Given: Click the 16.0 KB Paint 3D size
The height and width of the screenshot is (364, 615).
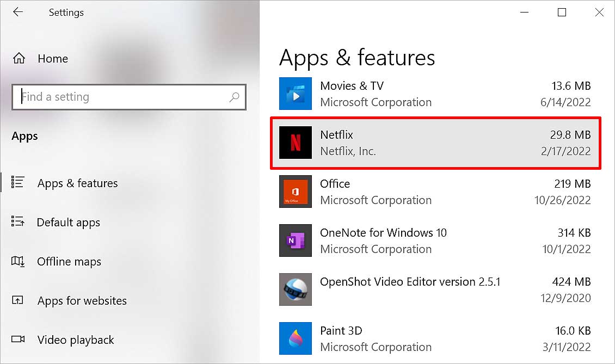Looking at the screenshot, I should click(x=573, y=331).
